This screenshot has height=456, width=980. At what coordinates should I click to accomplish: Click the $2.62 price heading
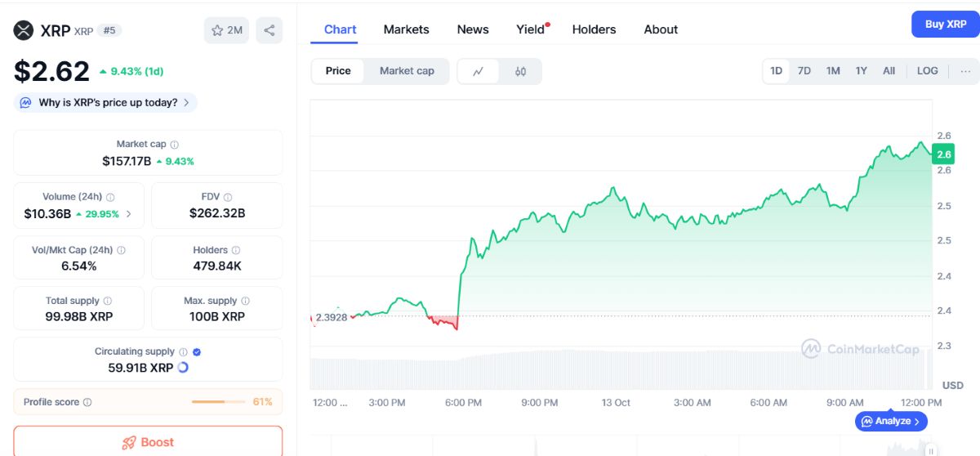(51, 71)
